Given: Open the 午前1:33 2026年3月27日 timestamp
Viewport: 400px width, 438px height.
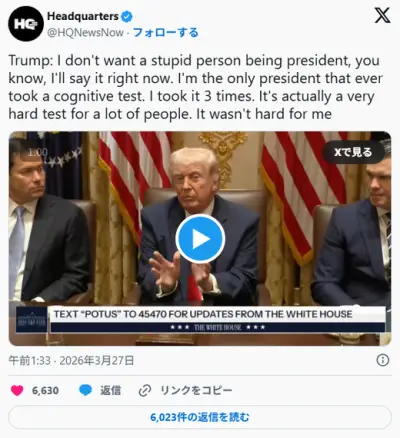Looking at the screenshot, I should tap(71, 360).
